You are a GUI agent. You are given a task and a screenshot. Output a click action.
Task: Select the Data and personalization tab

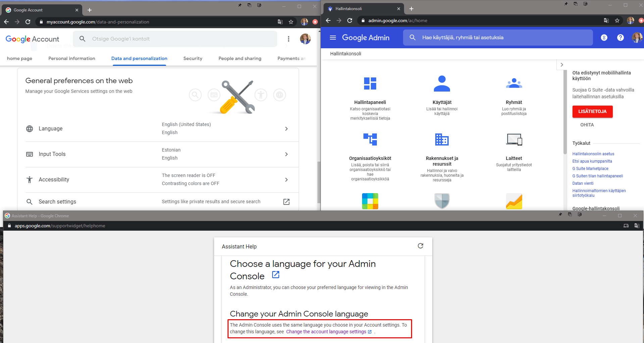click(x=139, y=58)
